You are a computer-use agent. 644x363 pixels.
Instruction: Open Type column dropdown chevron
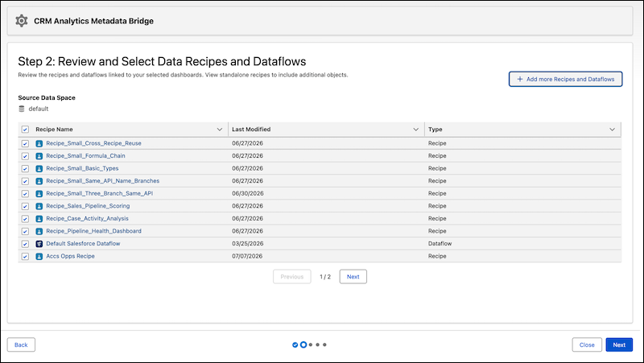coord(612,130)
